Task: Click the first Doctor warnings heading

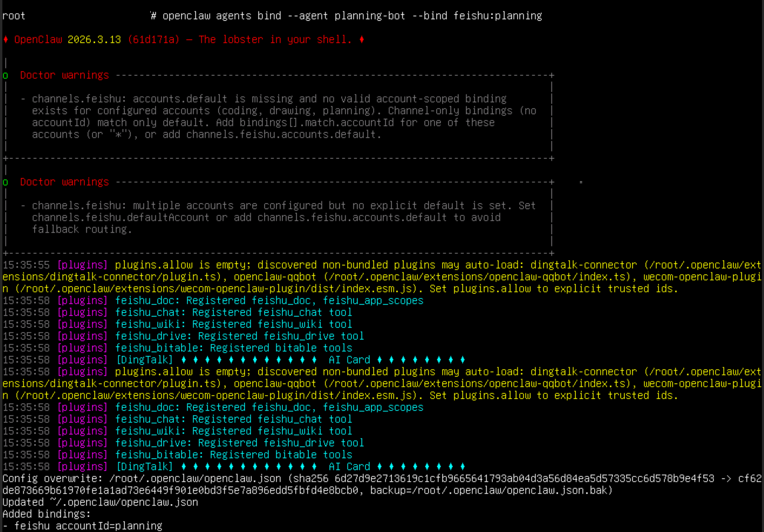Action: tap(64, 75)
